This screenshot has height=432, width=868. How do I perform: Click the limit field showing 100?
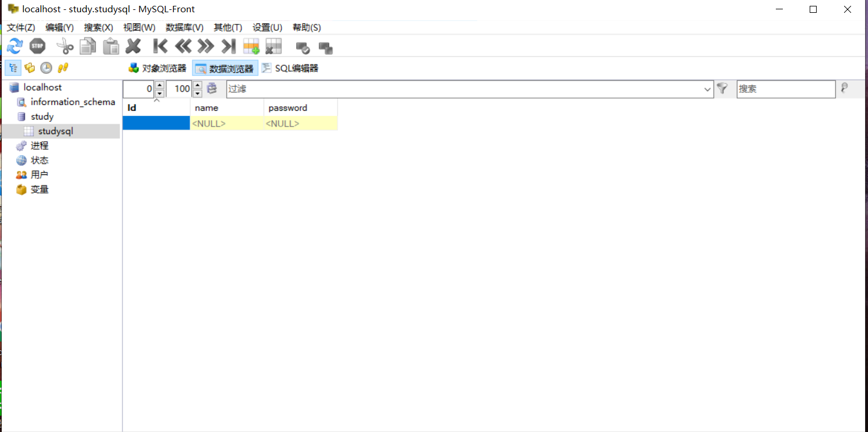click(180, 89)
